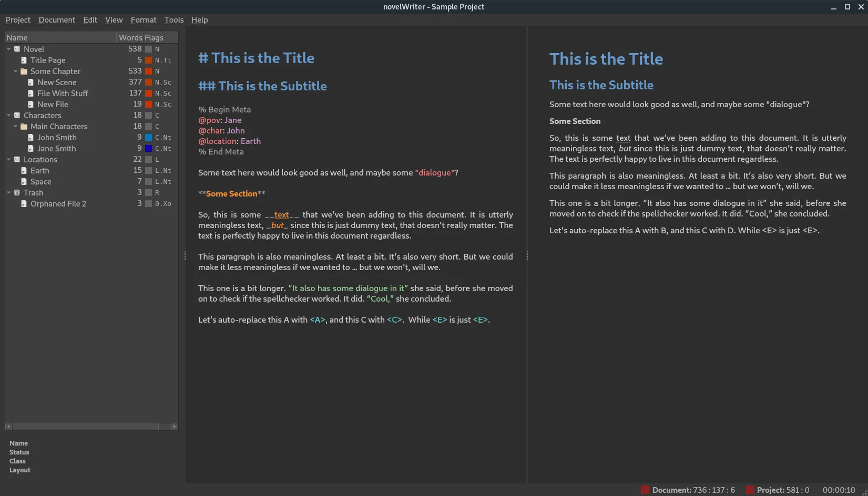Click the Some Chapter folder icon
Image resolution: width=868 pixels, height=496 pixels.
coord(24,71)
